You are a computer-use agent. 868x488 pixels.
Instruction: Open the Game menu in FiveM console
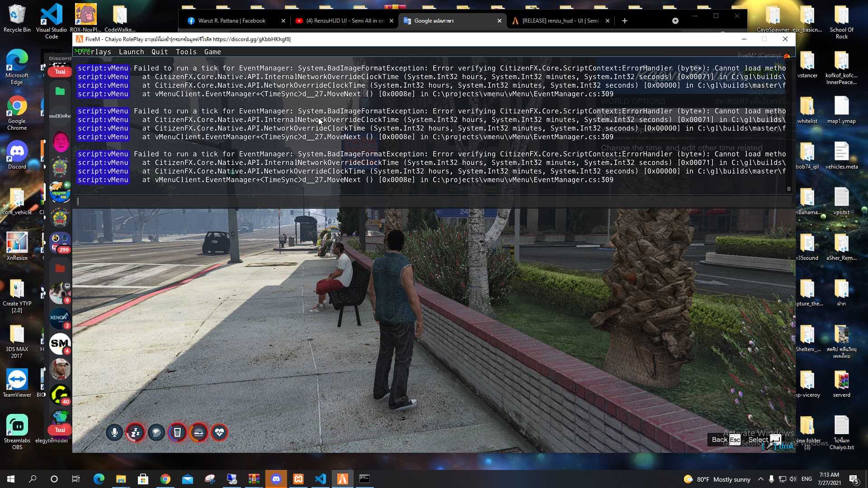[212, 52]
